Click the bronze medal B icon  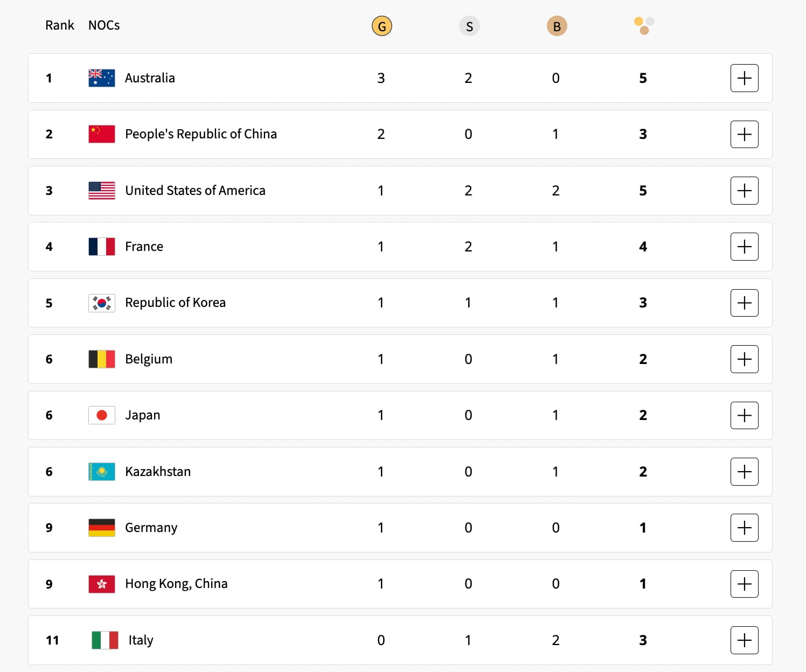557,26
